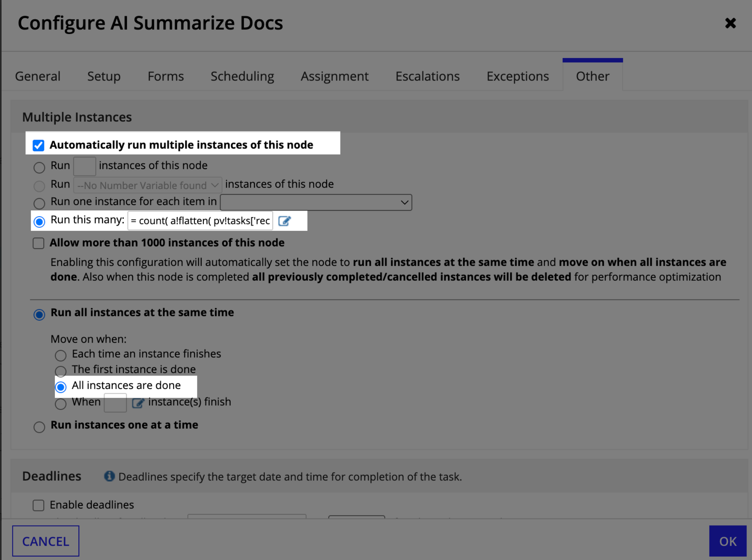The width and height of the screenshot is (752, 560).
Task: Select Run one instance for each item radio
Action: coord(39,203)
